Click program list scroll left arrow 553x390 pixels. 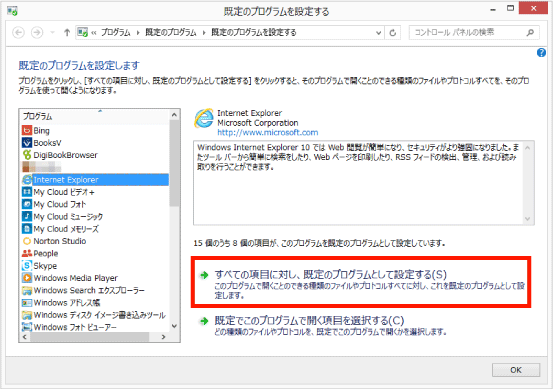[x=24, y=337]
